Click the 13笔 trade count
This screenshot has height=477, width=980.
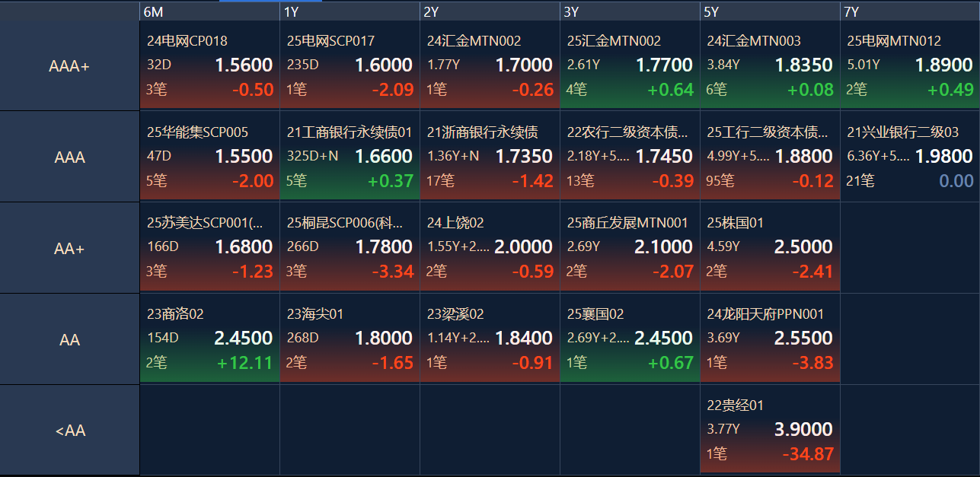point(581,181)
